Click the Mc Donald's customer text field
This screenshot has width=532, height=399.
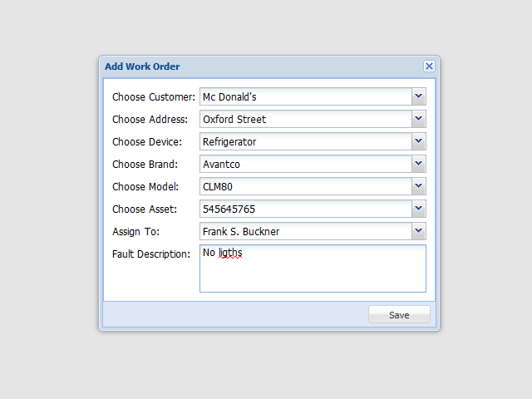tap(306, 96)
